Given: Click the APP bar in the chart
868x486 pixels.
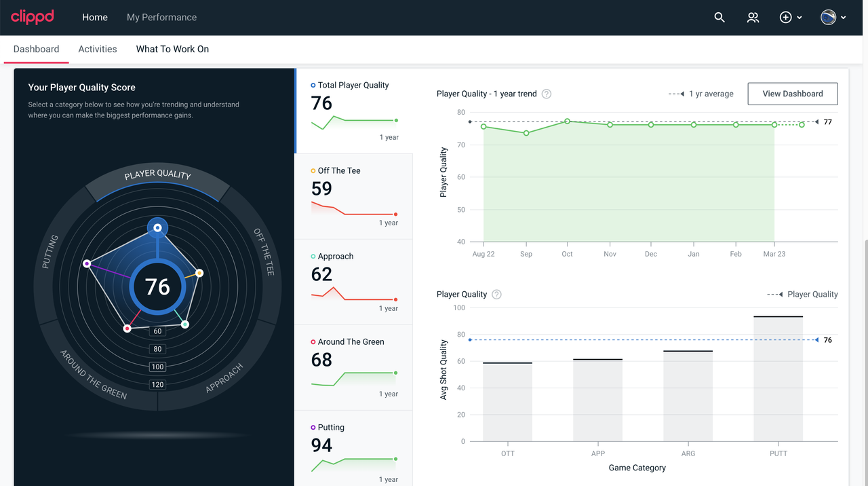Looking at the screenshot, I should point(598,400).
